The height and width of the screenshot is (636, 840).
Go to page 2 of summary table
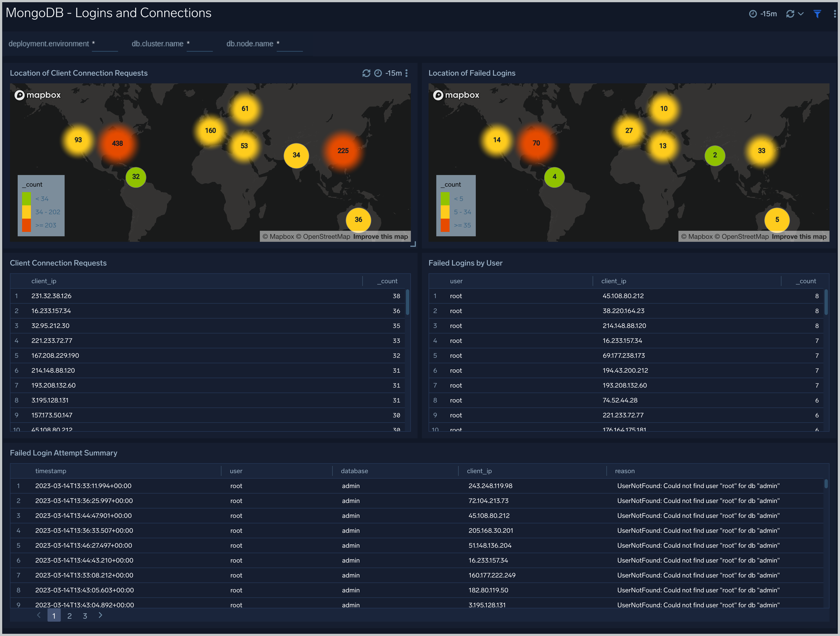(x=70, y=616)
